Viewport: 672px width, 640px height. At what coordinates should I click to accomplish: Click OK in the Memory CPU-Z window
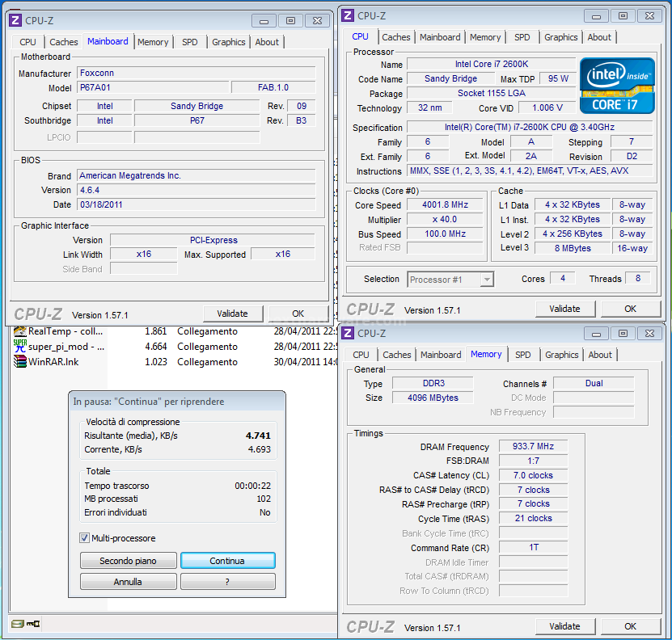(x=631, y=626)
